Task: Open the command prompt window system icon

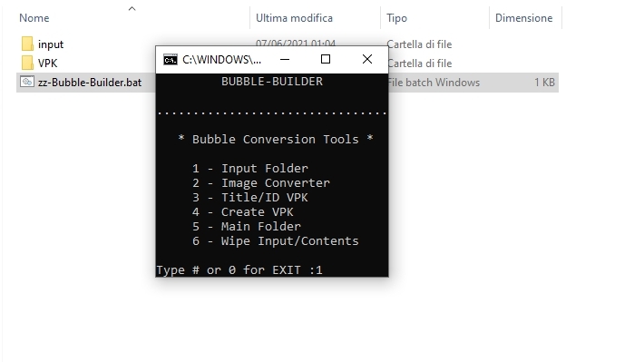Action: (x=170, y=60)
